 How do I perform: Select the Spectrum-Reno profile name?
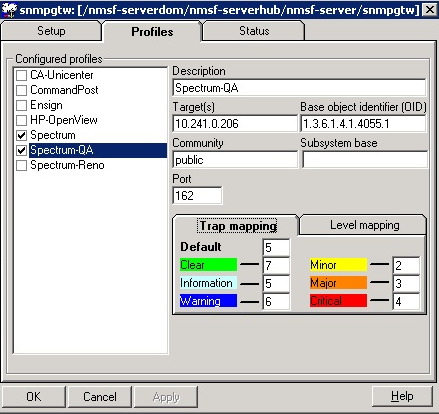(x=67, y=165)
